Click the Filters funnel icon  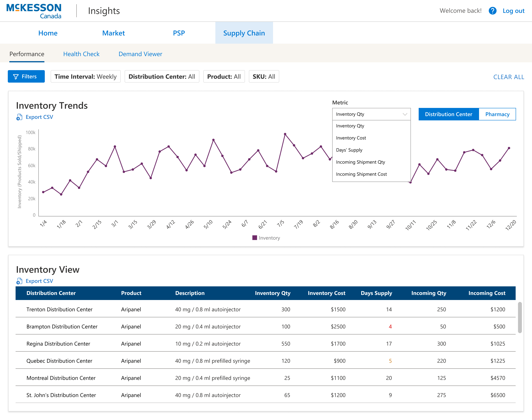[16, 77]
